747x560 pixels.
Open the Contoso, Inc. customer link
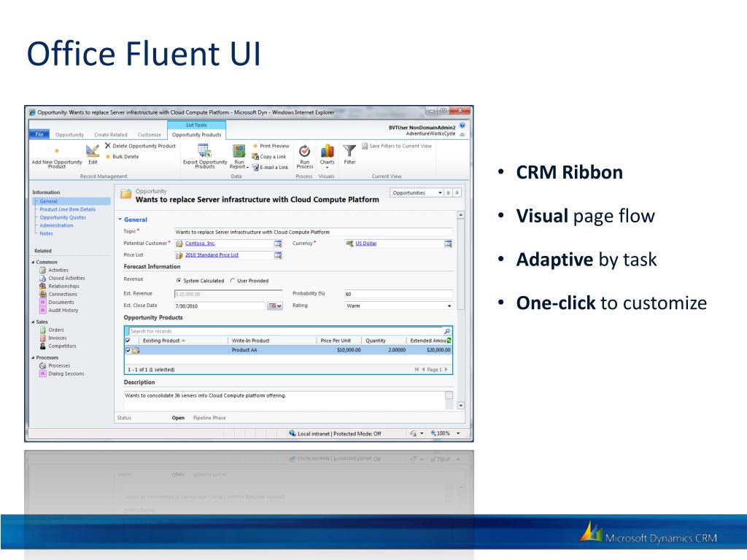200,244
